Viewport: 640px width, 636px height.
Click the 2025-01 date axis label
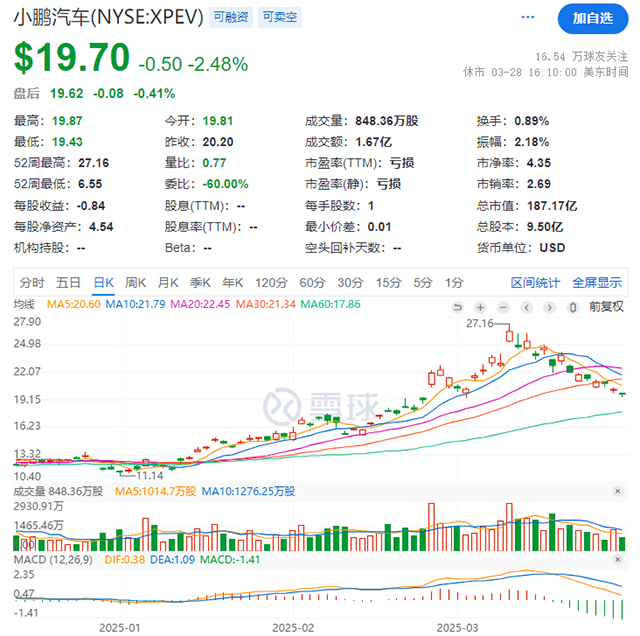tap(120, 627)
